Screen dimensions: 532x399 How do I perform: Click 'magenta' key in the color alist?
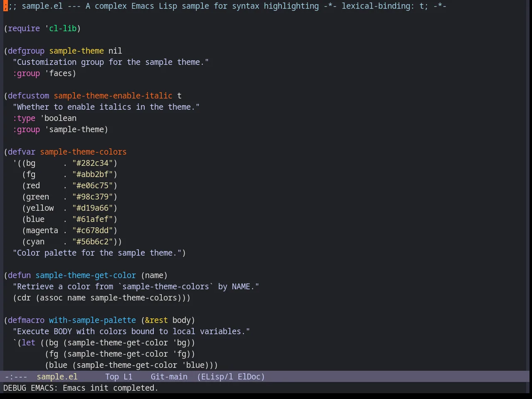coord(42,230)
